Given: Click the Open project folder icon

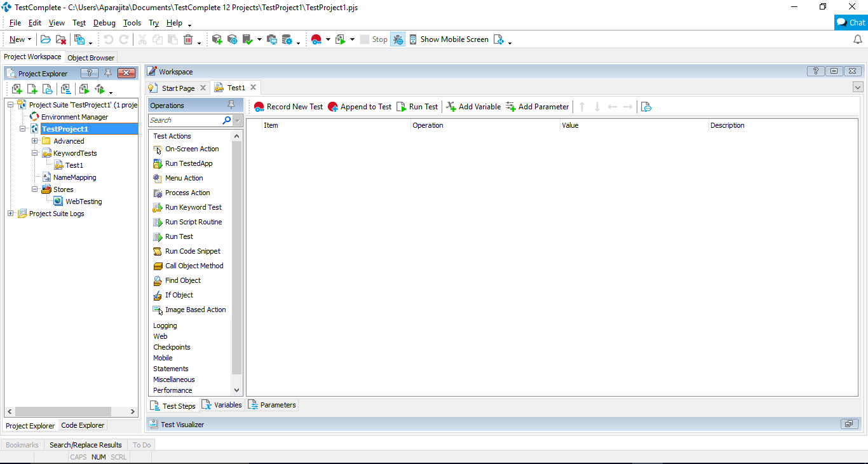Looking at the screenshot, I should click(x=46, y=39).
